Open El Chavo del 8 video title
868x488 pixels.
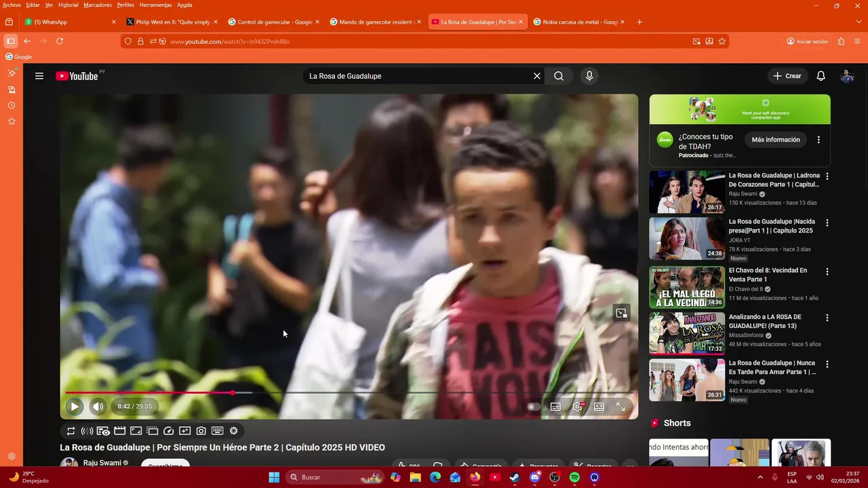pos(768,274)
